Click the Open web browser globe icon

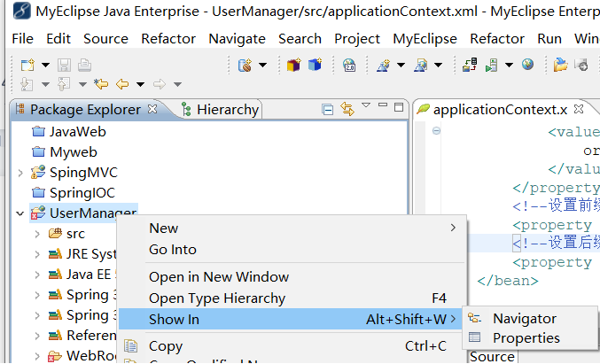(x=527, y=65)
